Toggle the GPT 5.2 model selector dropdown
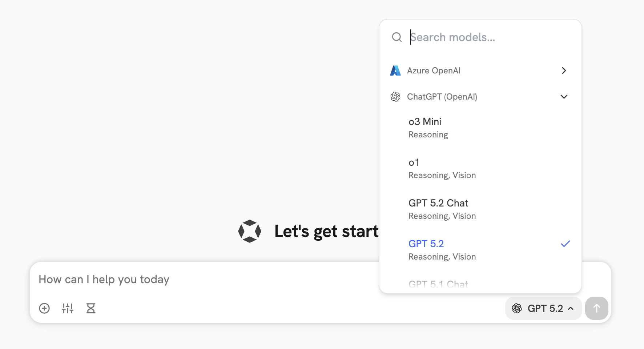 click(x=543, y=308)
